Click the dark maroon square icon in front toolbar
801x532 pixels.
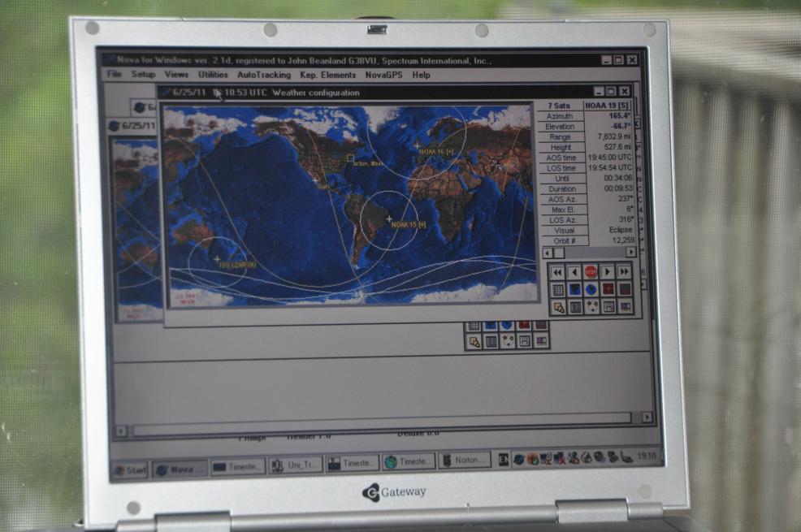(x=625, y=290)
